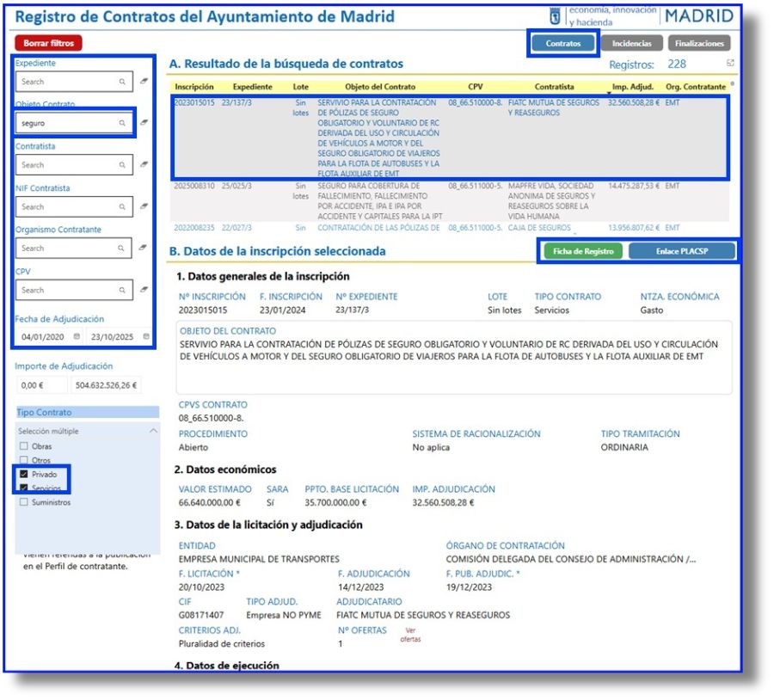Click the MAPFRE VIDA contratista cell
This screenshot has width=774, height=700.
(551, 201)
